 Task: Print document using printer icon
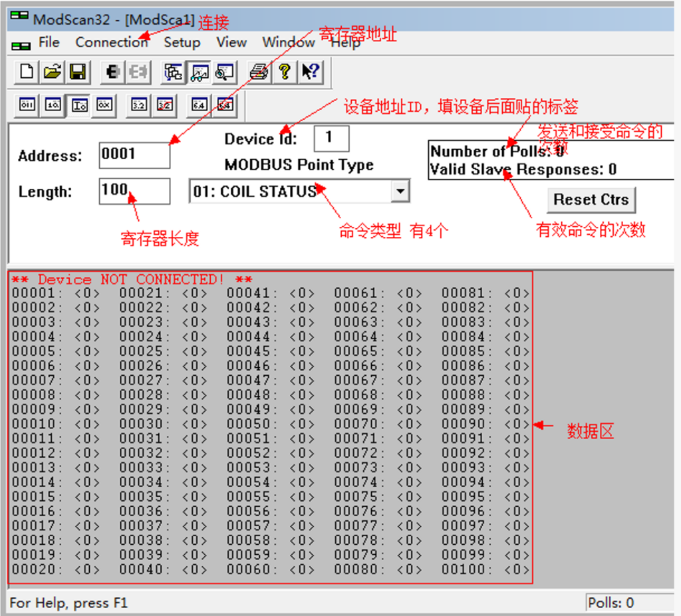[259, 72]
